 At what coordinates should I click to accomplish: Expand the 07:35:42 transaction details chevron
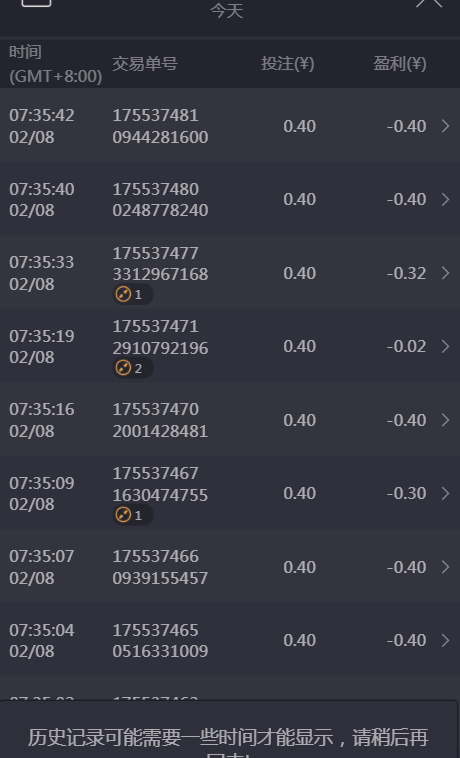click(446, 126)
